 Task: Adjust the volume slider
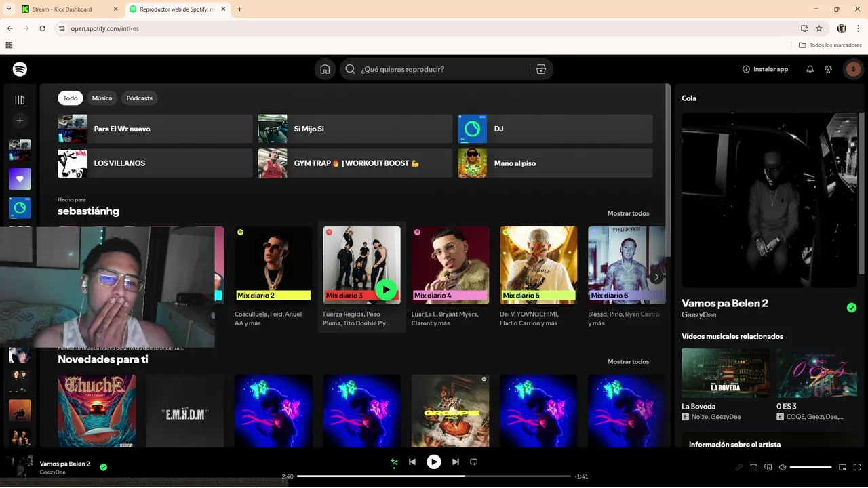(810, 467)
